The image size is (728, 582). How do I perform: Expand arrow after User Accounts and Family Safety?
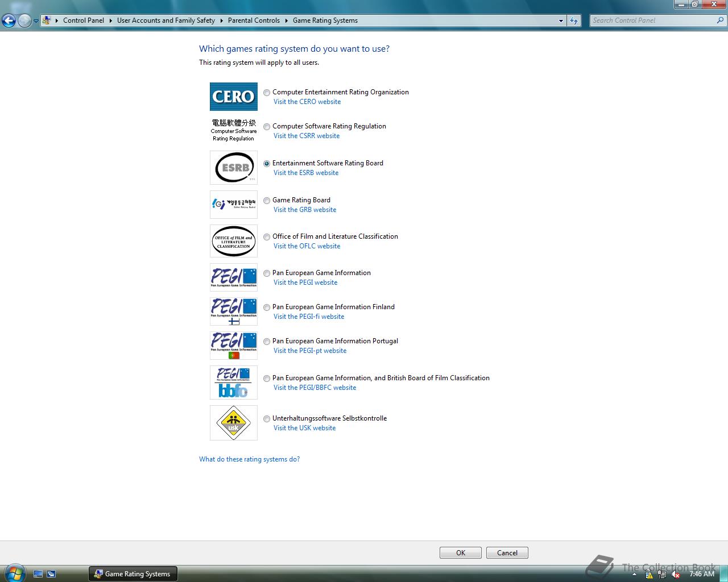[221, 20]
